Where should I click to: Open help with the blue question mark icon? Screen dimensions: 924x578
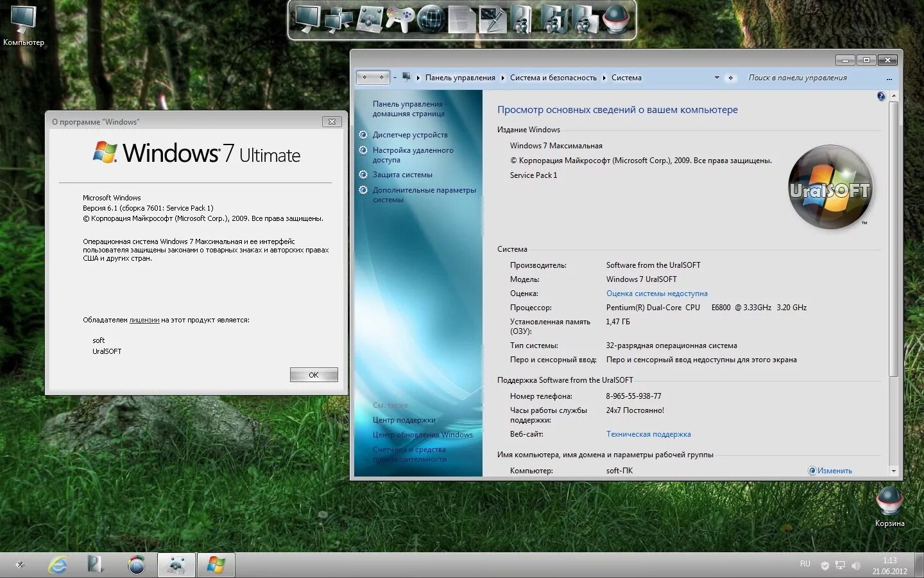coord(881,96)
